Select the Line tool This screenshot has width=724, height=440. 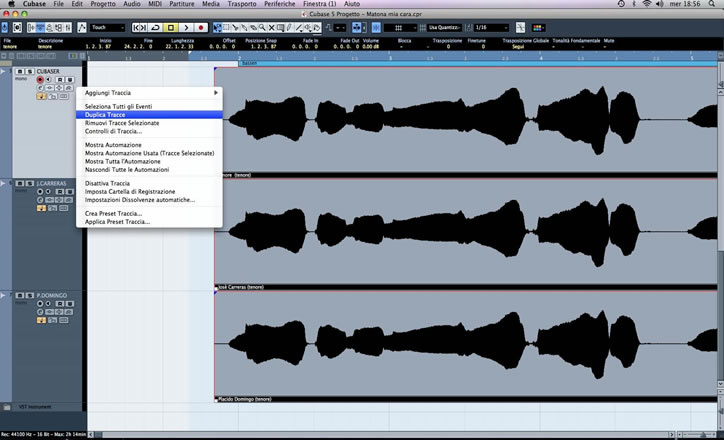pos(299,28)
